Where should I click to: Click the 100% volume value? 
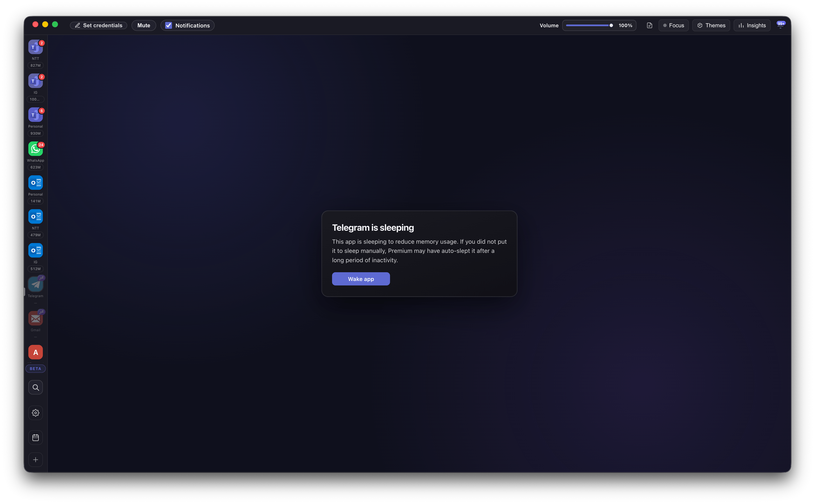pyautogui.click(x=625, y=25)
